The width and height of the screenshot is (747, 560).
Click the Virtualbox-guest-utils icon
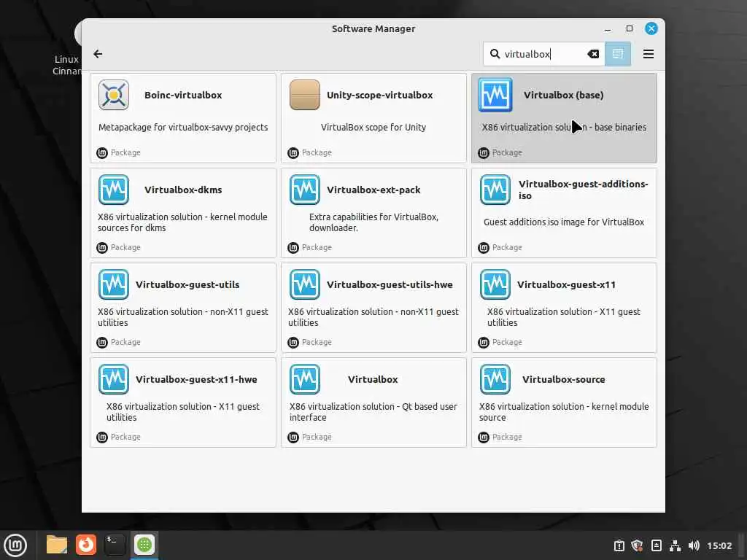[113, 284]
